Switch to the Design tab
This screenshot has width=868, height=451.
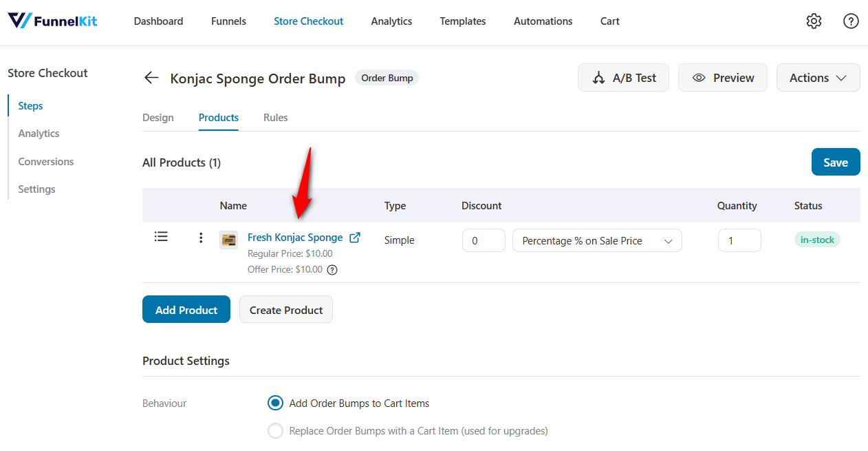(158, 118)
